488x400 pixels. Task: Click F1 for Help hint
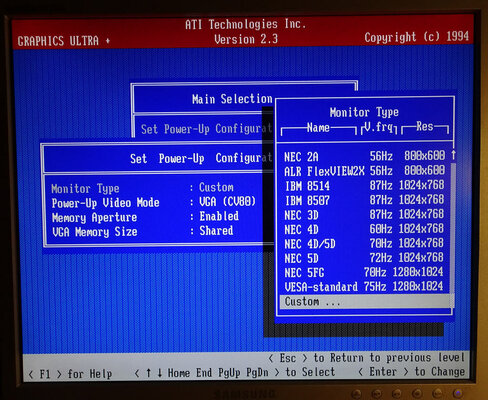pyautogui.click(x=70, y=374)
